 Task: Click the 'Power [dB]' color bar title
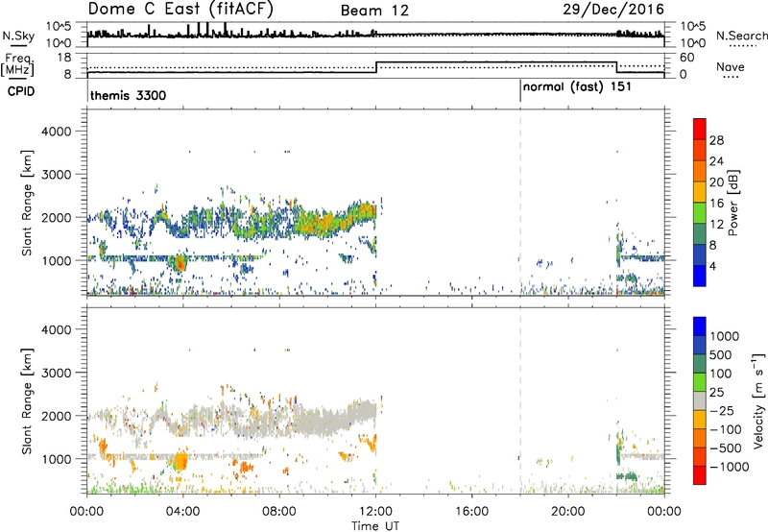tap(733, 203)
